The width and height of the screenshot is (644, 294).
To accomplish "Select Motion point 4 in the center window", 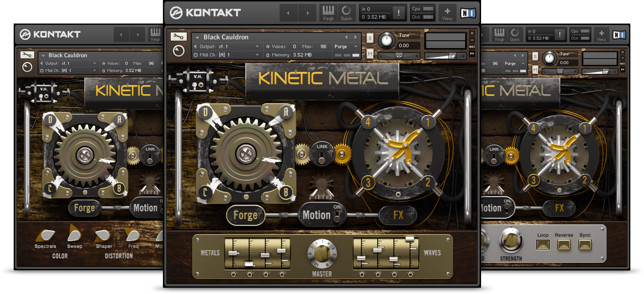I will click(x=368, y=122).
